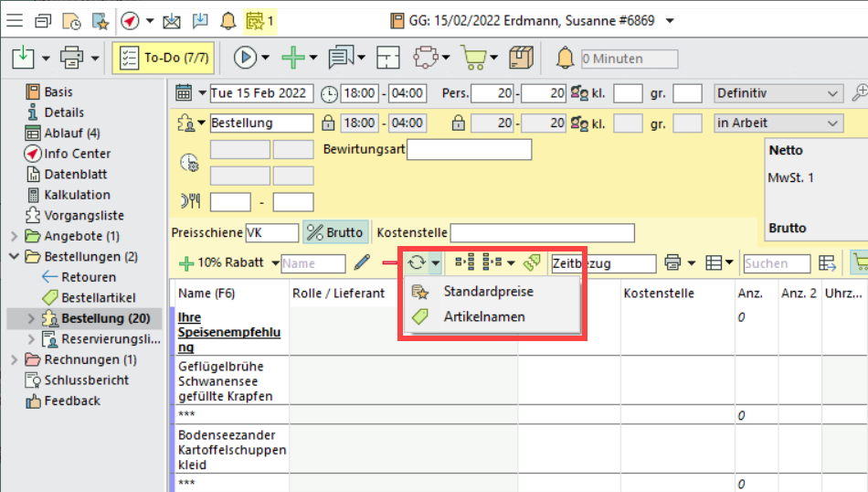This screenshot has height=492, width=868.
Task: Toggle the lock icon beside Bestellung time
Action: (329, 123)
